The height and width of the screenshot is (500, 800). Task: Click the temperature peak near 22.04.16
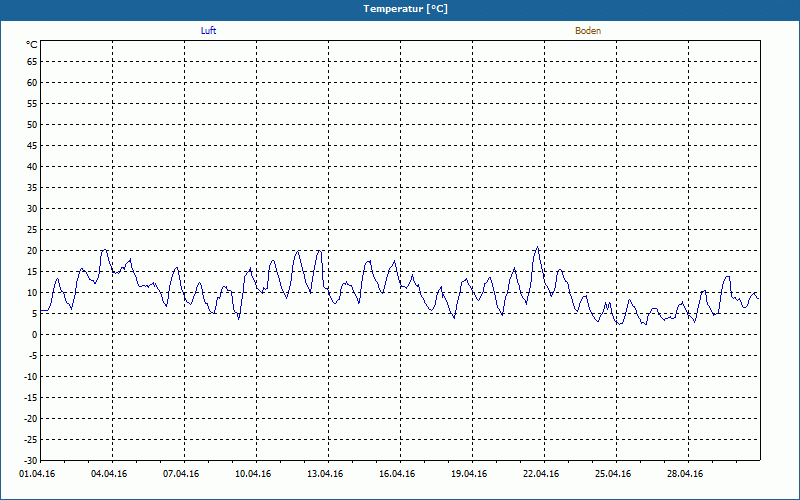537,247
